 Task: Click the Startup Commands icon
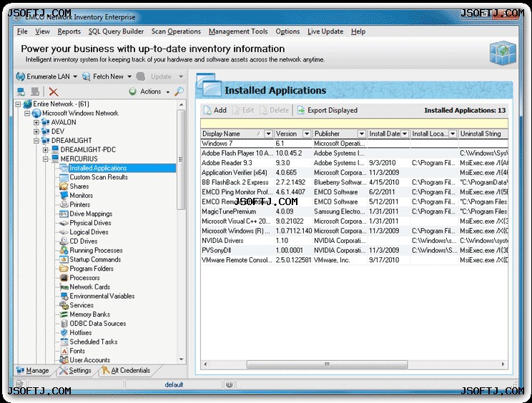[x=64, y=259]
